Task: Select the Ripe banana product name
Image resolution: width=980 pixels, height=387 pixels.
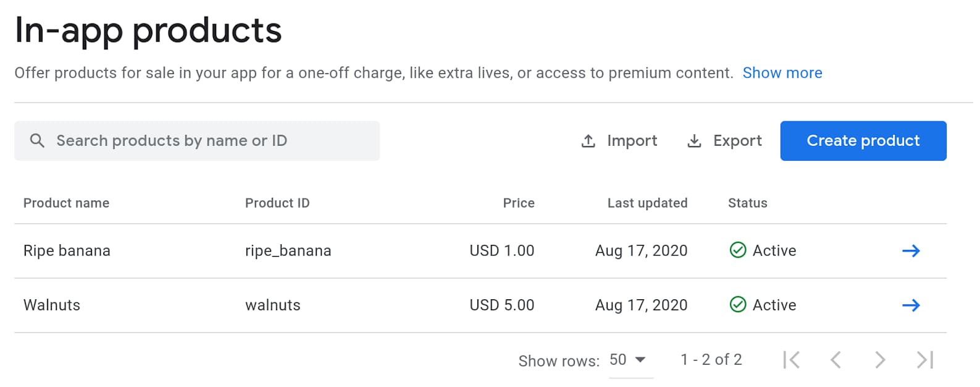Action: (x=66, y=251)
